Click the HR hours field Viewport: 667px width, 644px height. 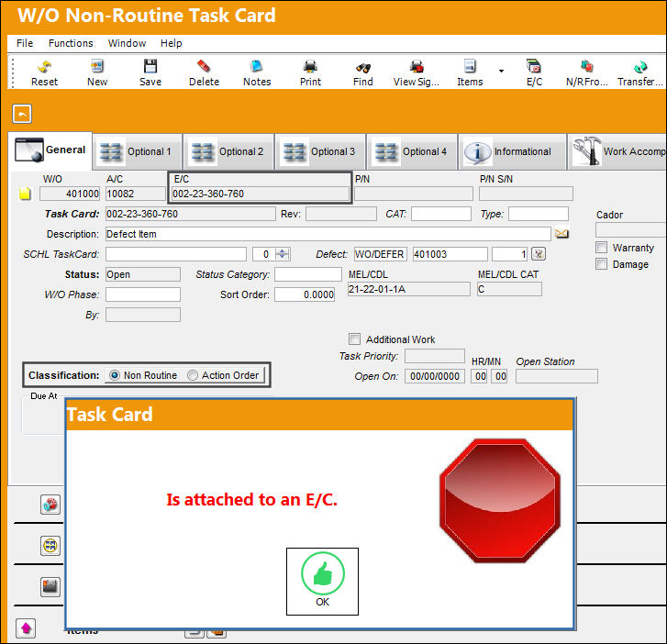point(480,376)
